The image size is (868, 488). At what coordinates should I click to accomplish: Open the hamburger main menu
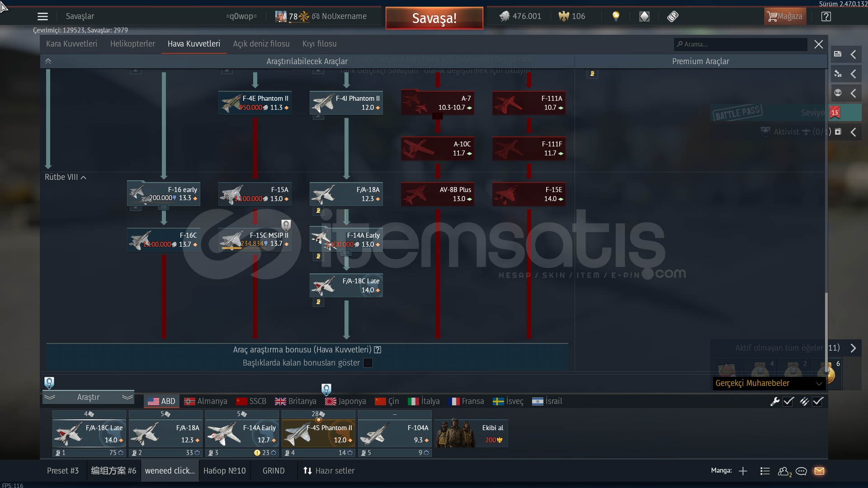[42, 17]
